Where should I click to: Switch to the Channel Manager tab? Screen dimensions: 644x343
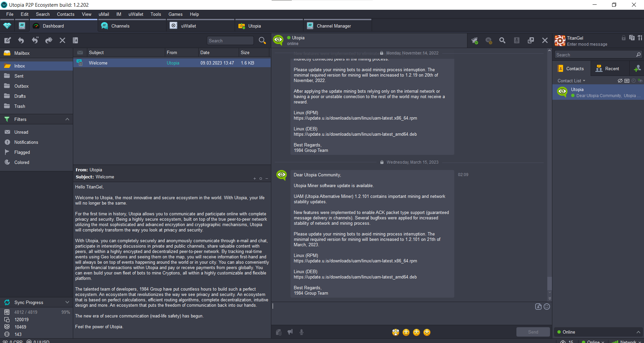[x=337, y=26]
